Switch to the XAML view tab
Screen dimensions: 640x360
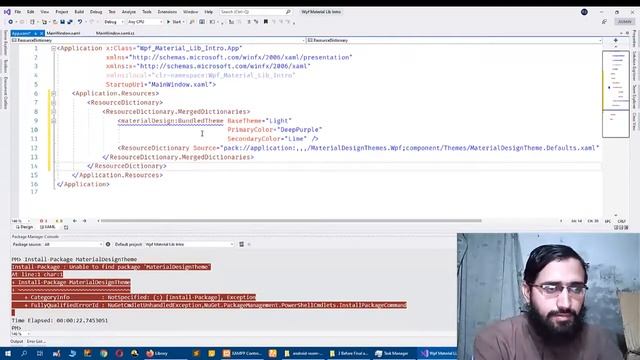point(48,227)
